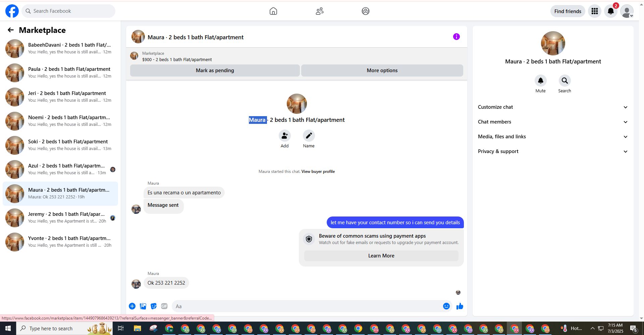
Task: Click Find friends button
Action: tap(568, 11)
